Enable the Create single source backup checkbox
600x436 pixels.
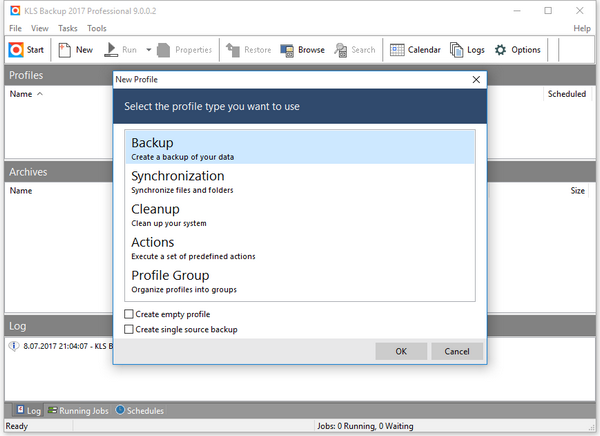[x=128, y=329]
